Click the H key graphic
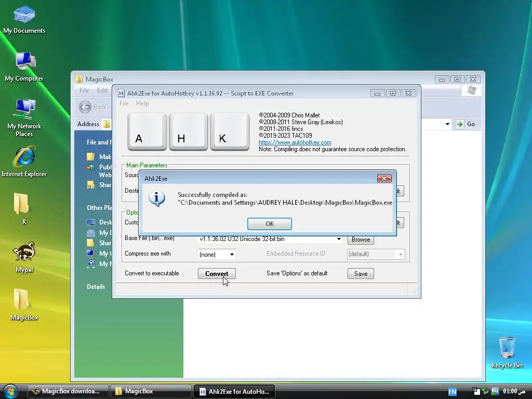This screenshot has width=532, height=399. 188,131
